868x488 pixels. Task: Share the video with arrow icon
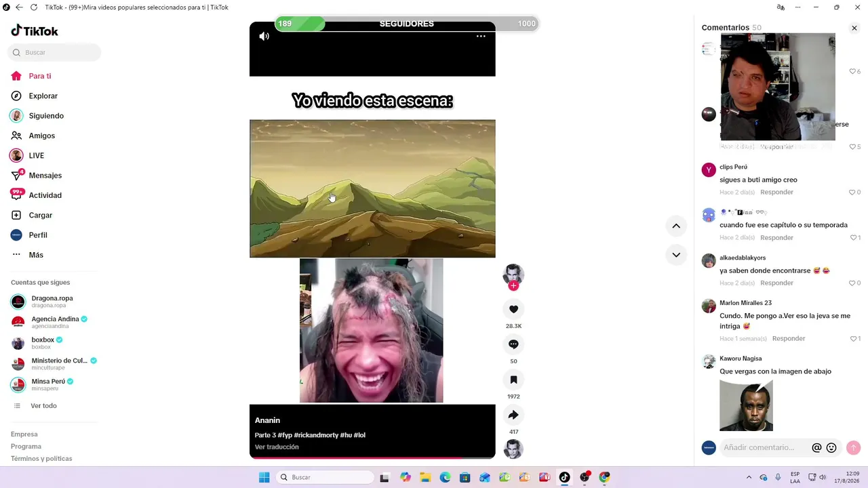click(x=513, y=415)
